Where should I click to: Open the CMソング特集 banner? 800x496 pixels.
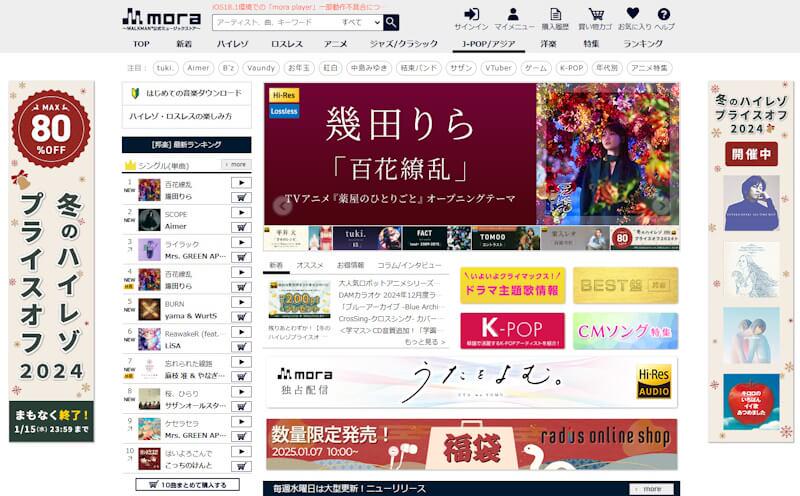point(626,331)
